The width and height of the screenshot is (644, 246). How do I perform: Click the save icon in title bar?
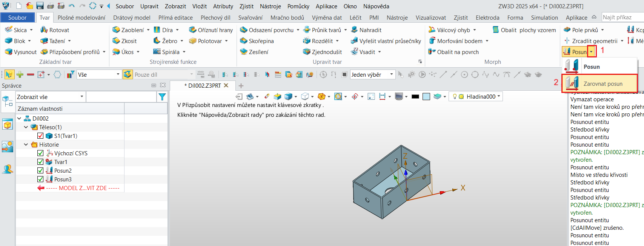[40, 6]
